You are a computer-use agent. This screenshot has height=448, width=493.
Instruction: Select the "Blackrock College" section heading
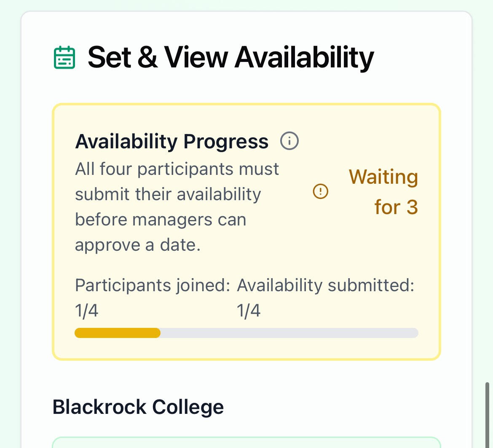138,407
